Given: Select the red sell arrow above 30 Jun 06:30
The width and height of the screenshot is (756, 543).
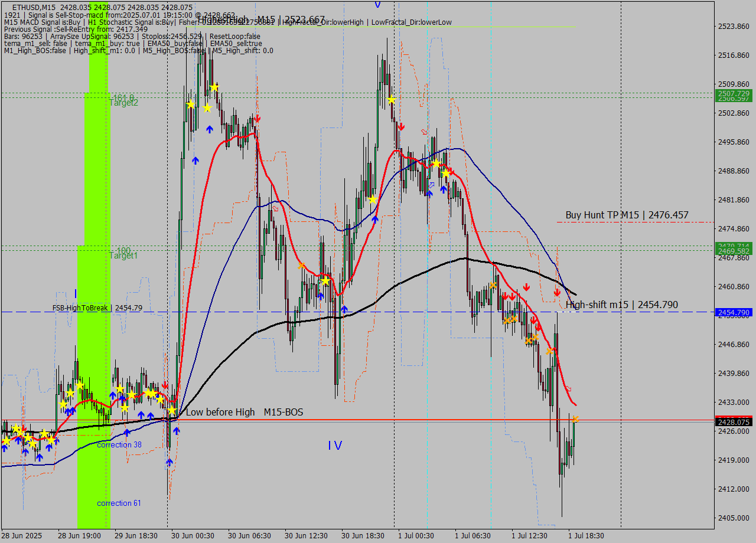Looking at the screenshot, I should coord(257,119).
